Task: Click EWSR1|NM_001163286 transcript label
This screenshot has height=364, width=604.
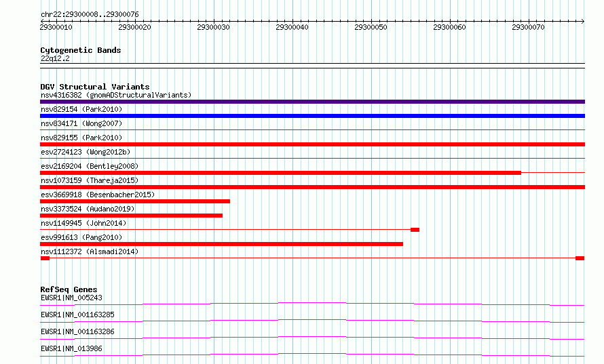Action: coord(77,331)
